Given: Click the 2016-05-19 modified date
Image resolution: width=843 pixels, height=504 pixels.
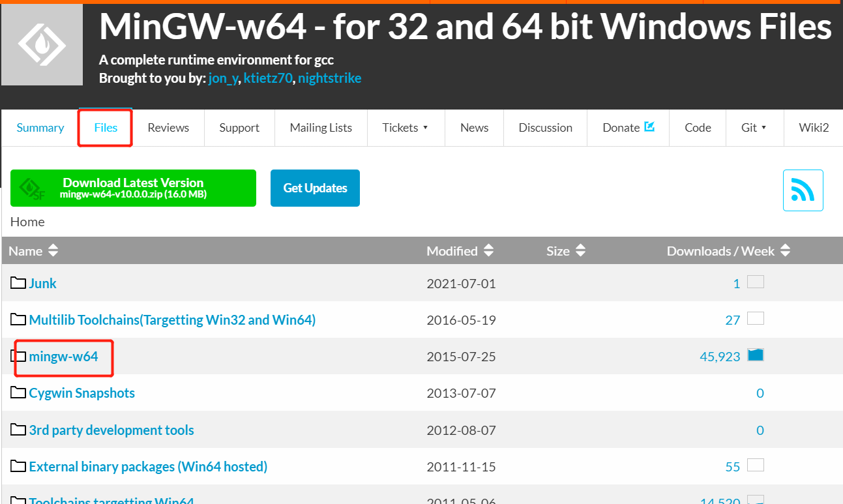Looking at the screenshot, I should 461,320.
